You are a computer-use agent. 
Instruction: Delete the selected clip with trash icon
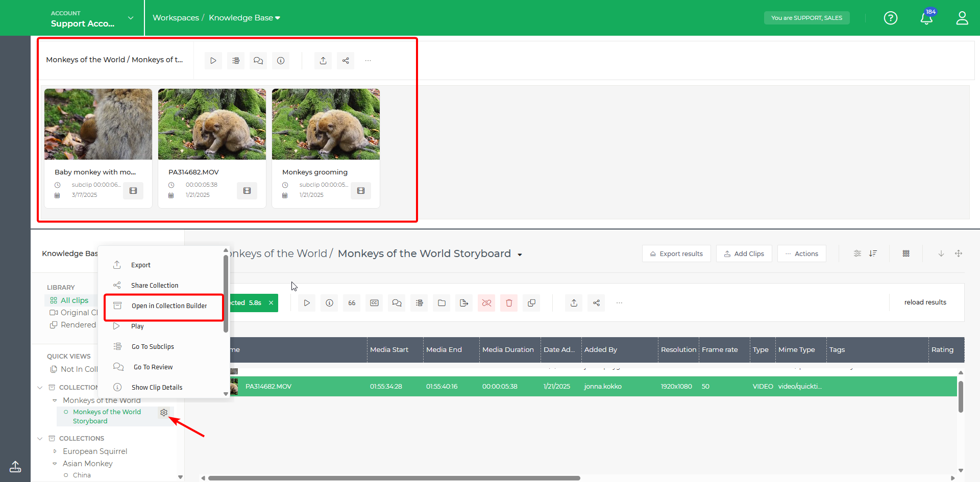pos(509,302)
